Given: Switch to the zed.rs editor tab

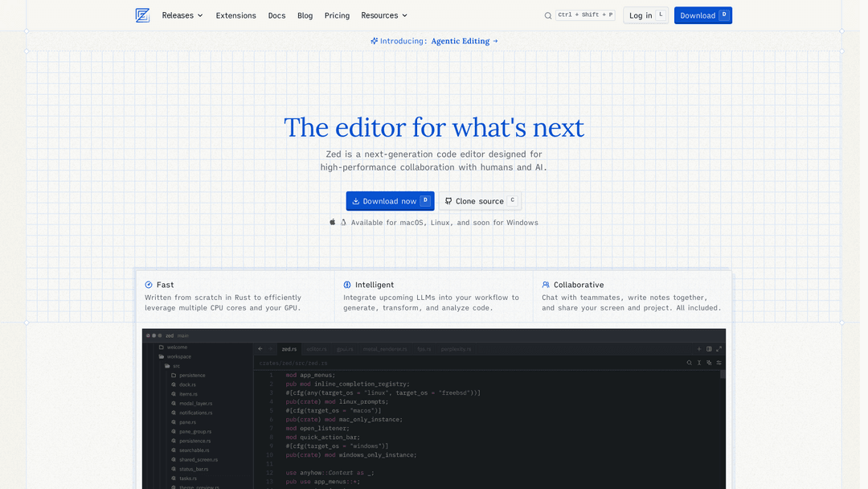Looking at the screenshot, I should (289, 349).
